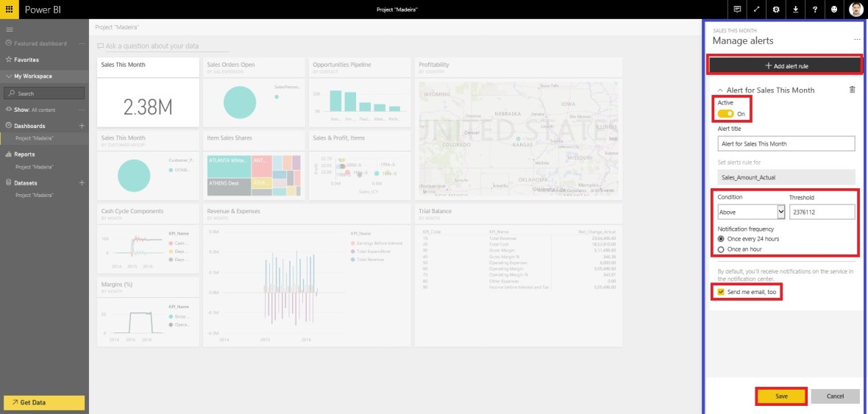868x414 pixels.
Task: Open the app launcher waffle icon
Action: (x=9, y=10)
